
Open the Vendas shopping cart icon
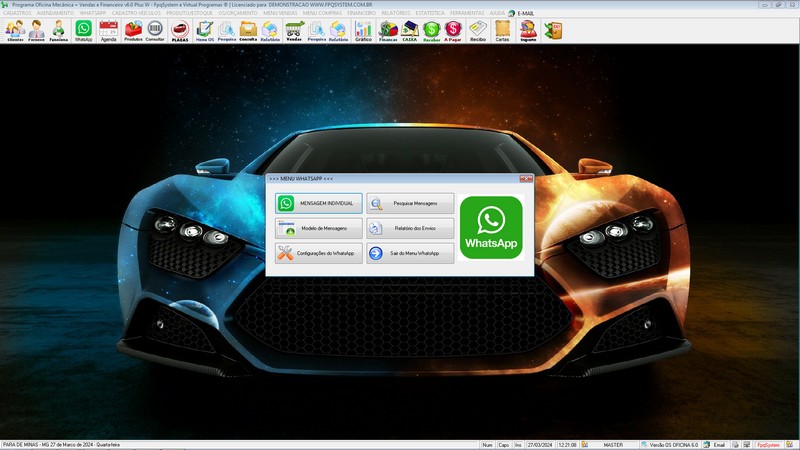(x=294, y=31)
